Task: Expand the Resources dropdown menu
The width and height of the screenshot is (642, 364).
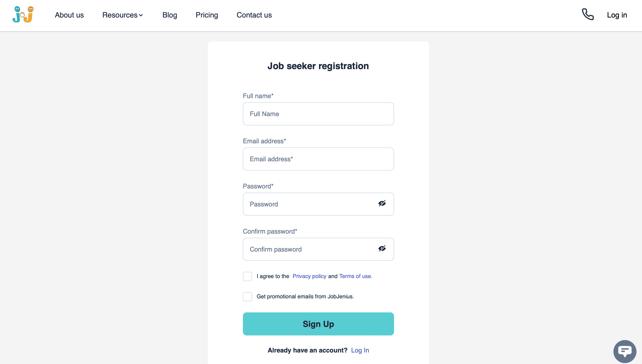Action: 123,15
